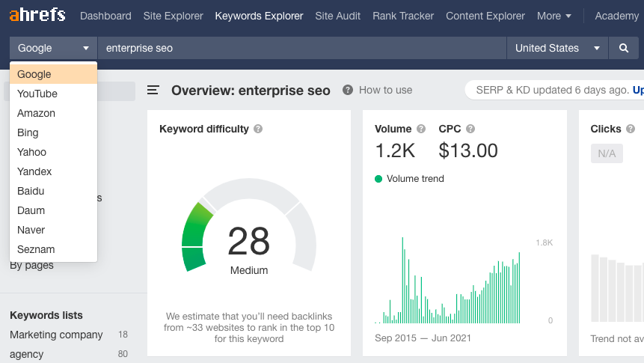Select Baidu in the engine list
Image resolution: width=644 pixels, height=363 pixels.
(53, 191)
